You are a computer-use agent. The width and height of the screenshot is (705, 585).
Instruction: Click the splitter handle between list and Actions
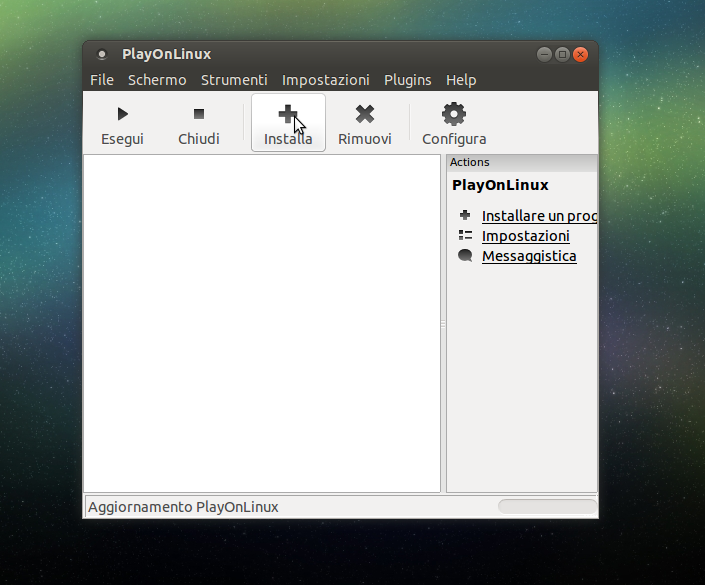pyautogui.click(x=443, y=324)
